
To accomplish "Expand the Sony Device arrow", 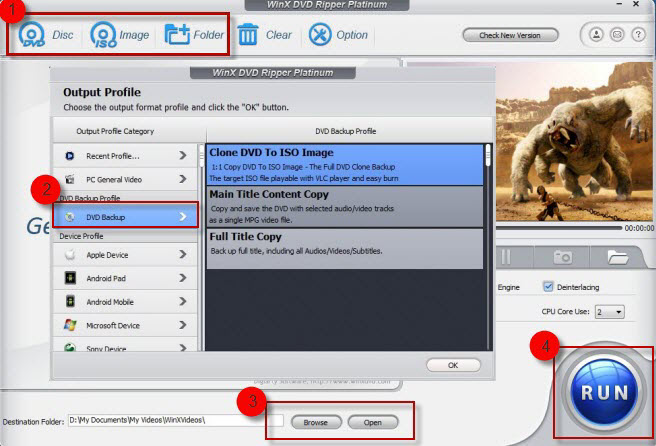I will [183, 347].
